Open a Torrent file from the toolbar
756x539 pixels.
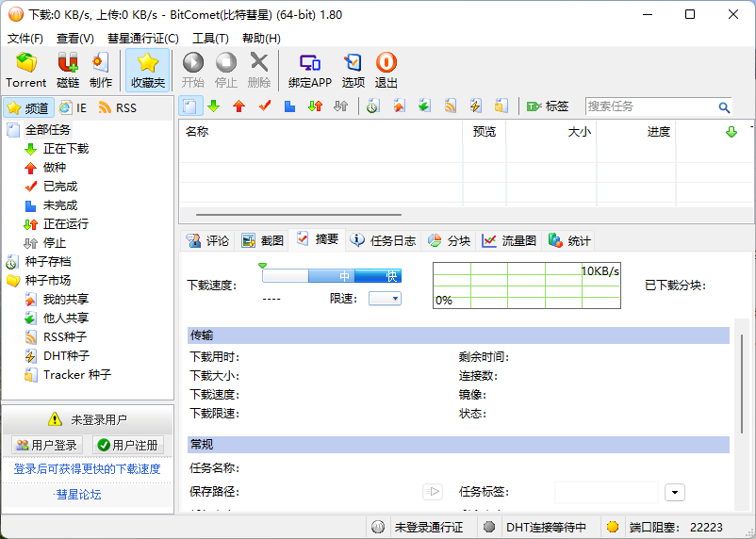click(x=26, y=70)
